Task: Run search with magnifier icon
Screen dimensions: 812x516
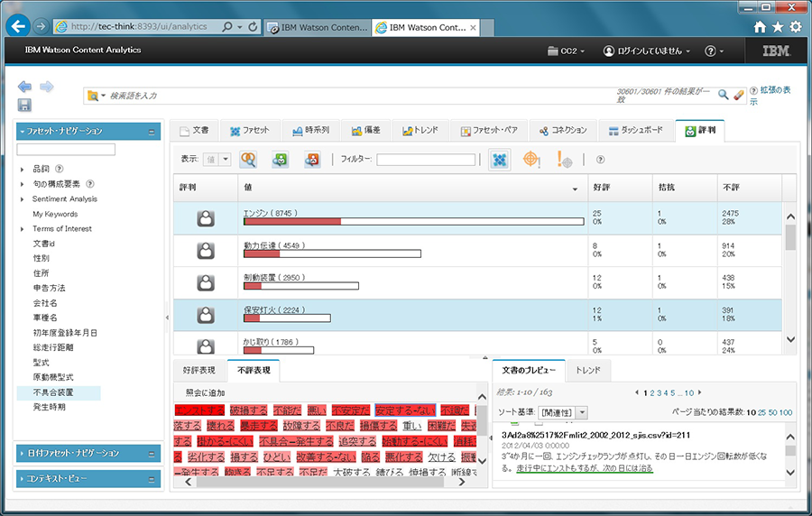Action: click(x=724, y=94)
